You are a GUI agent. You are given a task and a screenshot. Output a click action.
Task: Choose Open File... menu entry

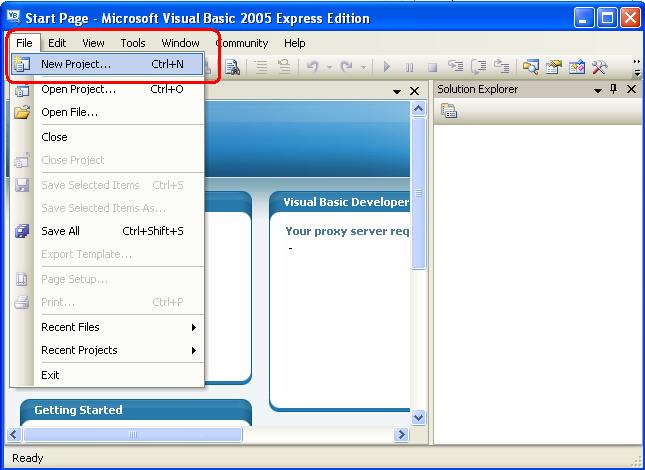pos(107,112)
